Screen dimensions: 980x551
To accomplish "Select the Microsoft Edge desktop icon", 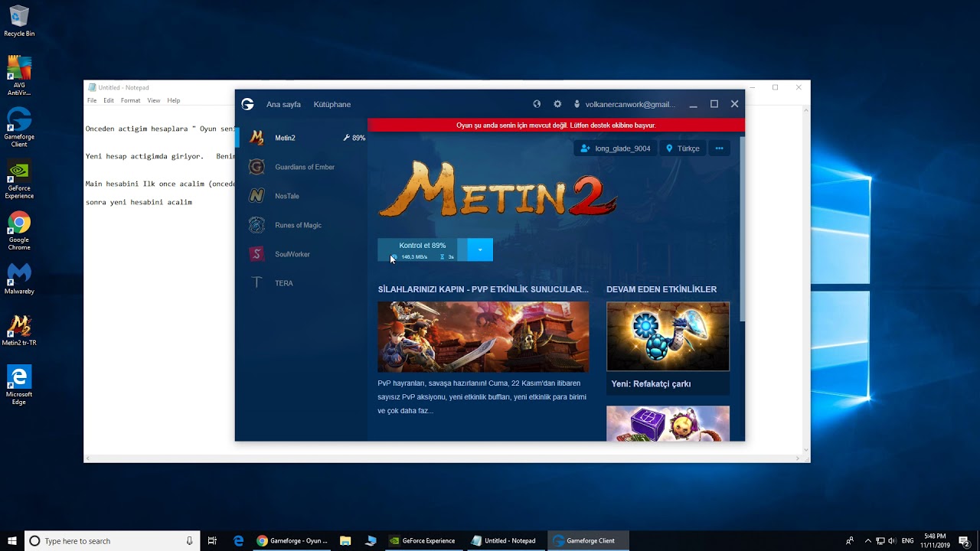I will tap(19, 385).
